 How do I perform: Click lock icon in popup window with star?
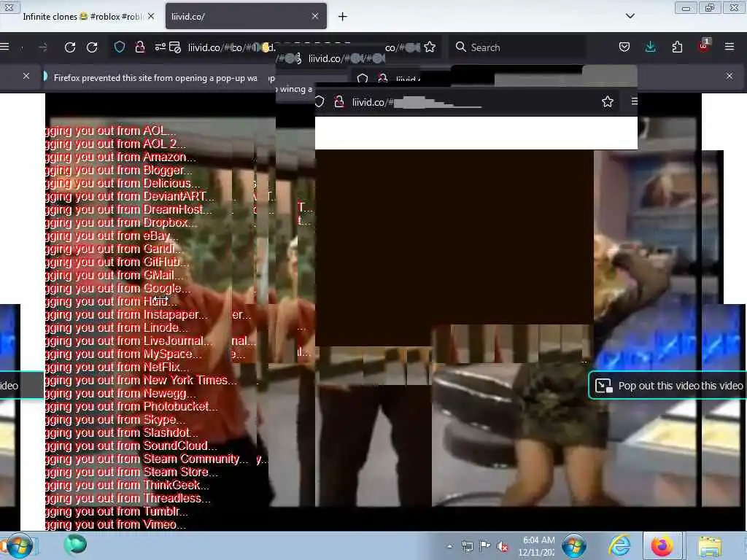pyautogui.click(x=339, y=101)
